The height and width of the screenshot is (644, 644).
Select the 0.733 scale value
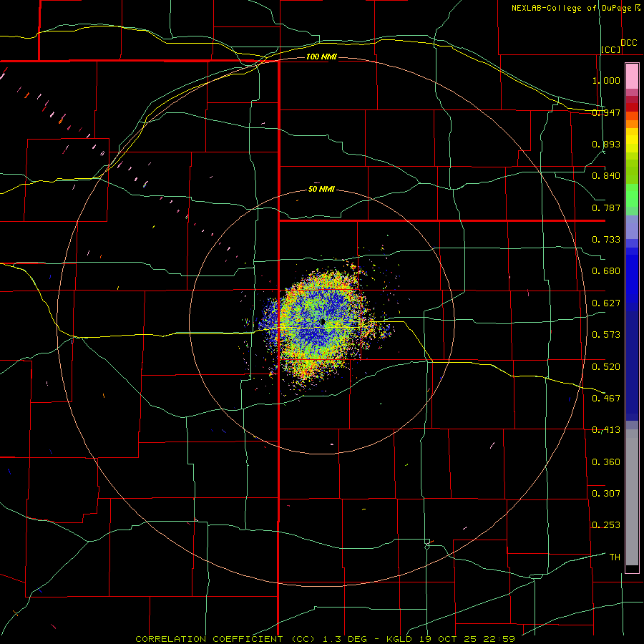click(x=606, y=240)
